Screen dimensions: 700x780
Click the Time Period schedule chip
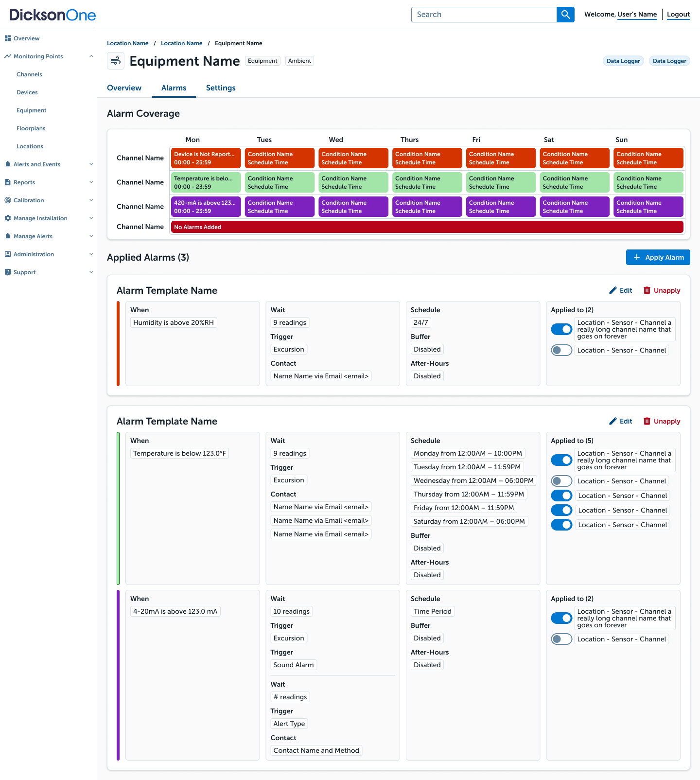coord(433,611)
